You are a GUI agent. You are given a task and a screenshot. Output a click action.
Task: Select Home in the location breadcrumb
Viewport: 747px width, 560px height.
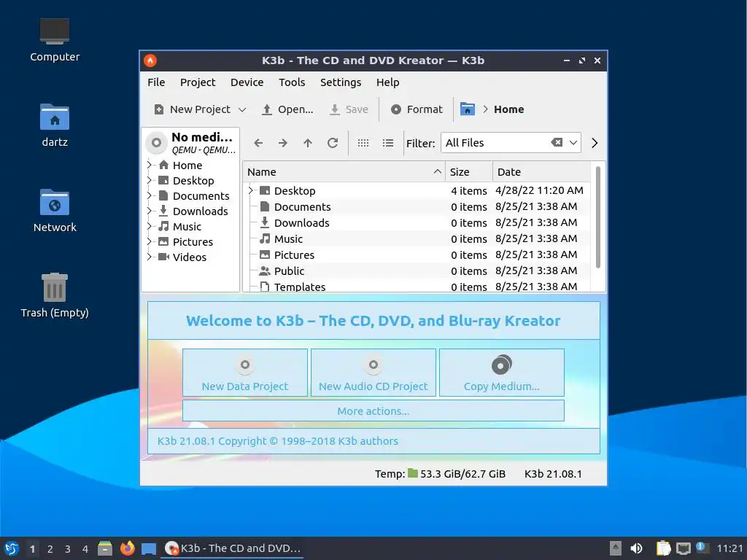click(x=508, y=109)
